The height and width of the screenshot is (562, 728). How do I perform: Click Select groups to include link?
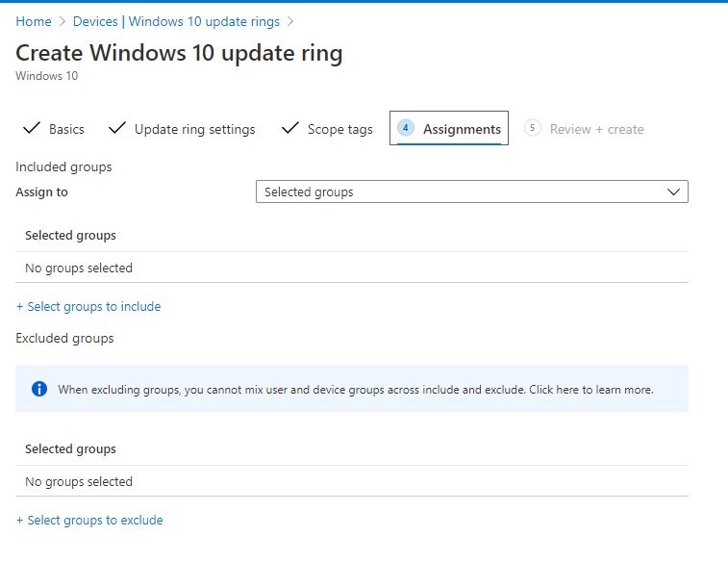tap(94, 307)
